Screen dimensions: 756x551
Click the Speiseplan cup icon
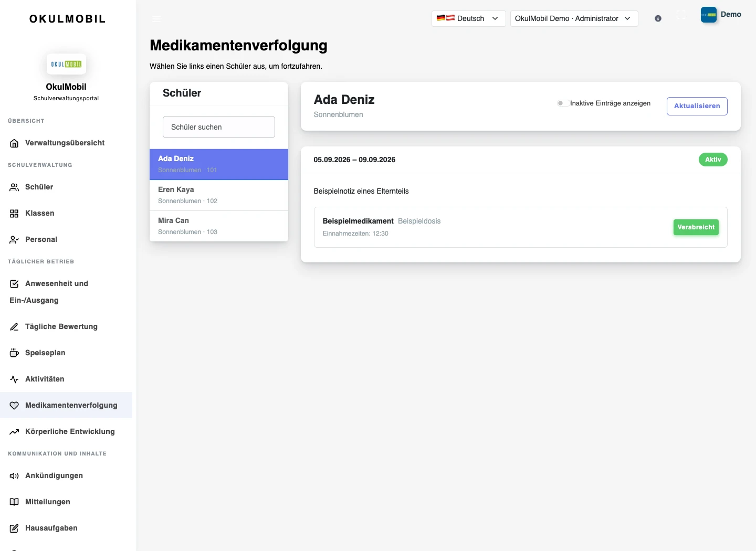[14, 353]
